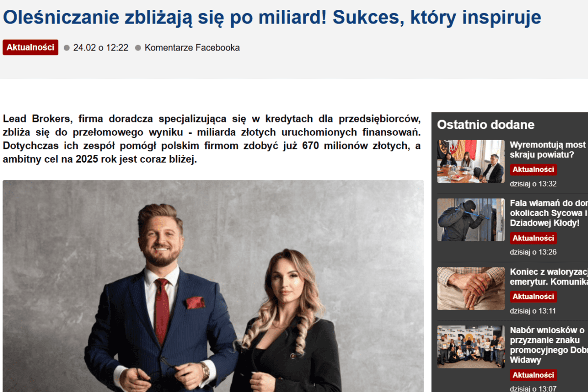Open the Komentarze Facebooka link
Viewport: 588px width, 392px height.
pyautogui.click(x=192, y=48)
